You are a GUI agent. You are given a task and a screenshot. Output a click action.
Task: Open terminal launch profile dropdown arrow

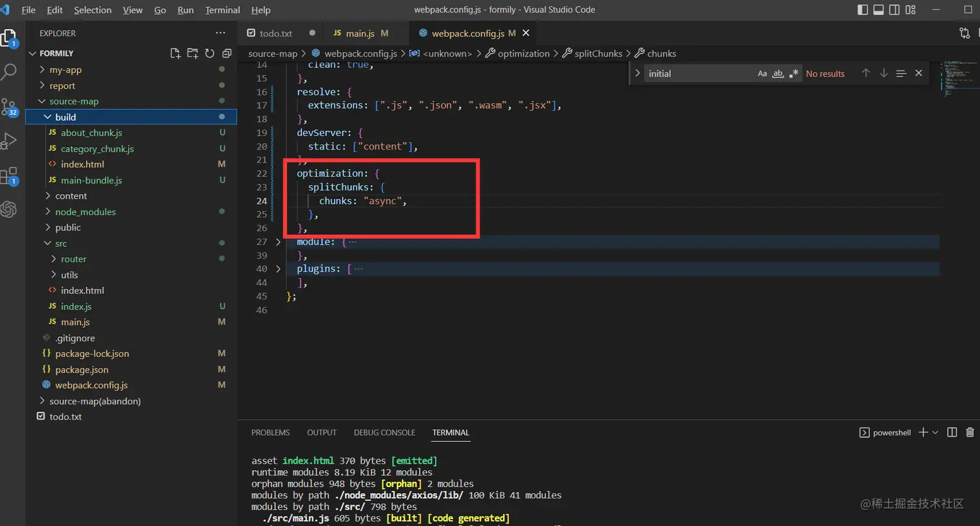(x=935, y=432)
